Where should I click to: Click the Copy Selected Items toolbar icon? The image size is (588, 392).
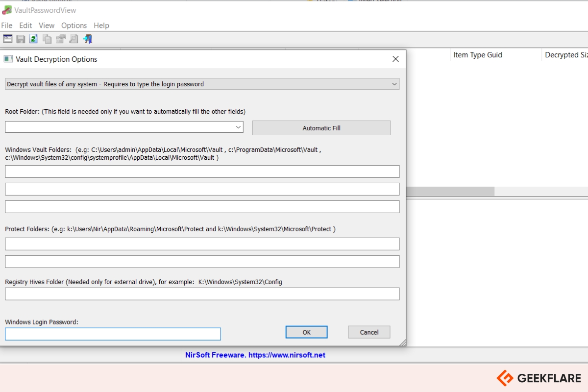(47, 39)
